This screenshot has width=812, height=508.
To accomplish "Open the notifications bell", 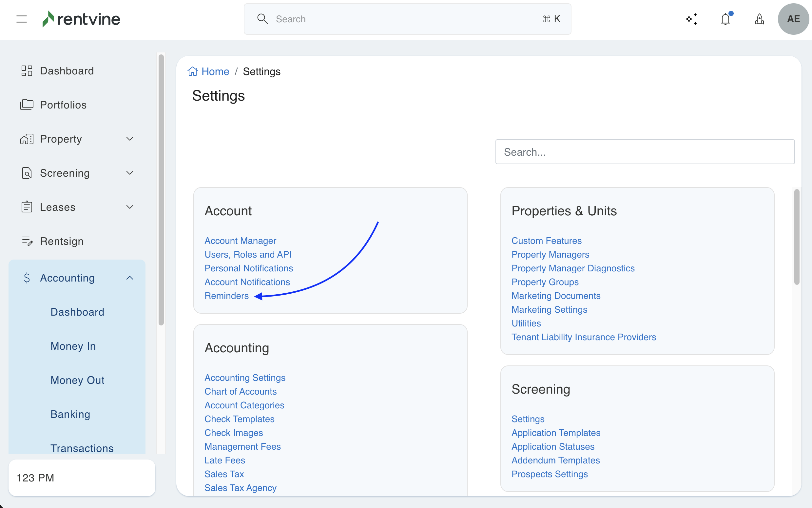I will [x=725, y=19].
